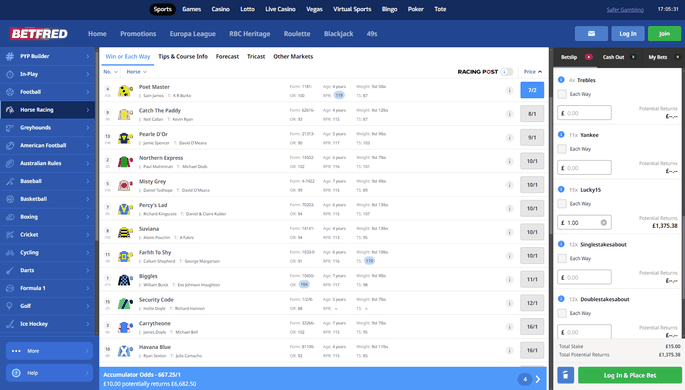Switch to the Forecast tab
This screenshot has height=390, width=685.
227,56
